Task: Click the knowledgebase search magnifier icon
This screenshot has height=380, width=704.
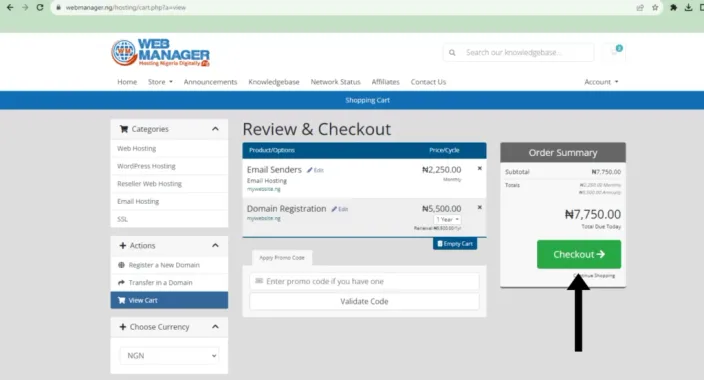Action: (452, 53)
